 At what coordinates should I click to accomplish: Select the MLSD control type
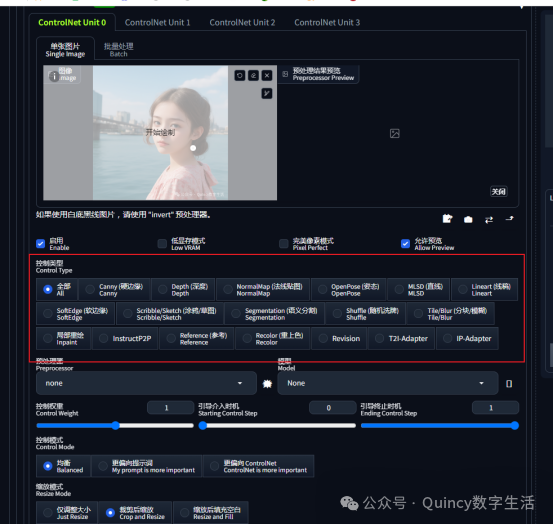tap(419, 289)
